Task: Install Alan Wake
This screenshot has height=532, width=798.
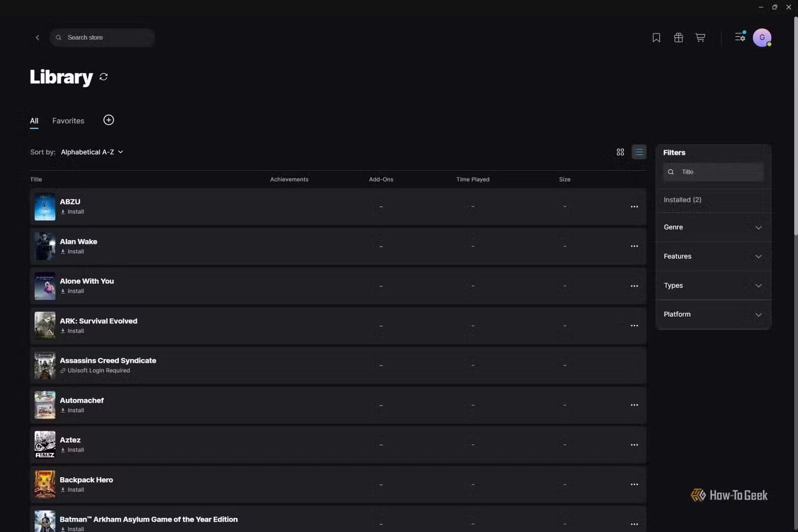Action: click(x=72, y=252)
